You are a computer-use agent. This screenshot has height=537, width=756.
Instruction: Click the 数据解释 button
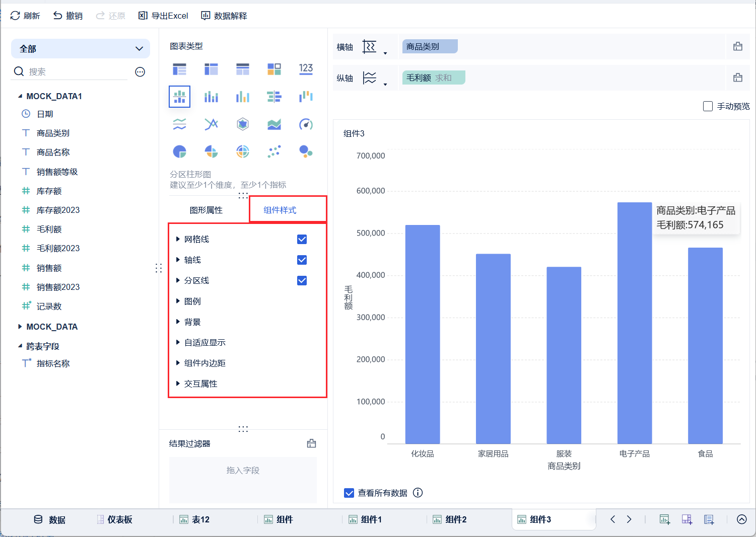(224, 16)
